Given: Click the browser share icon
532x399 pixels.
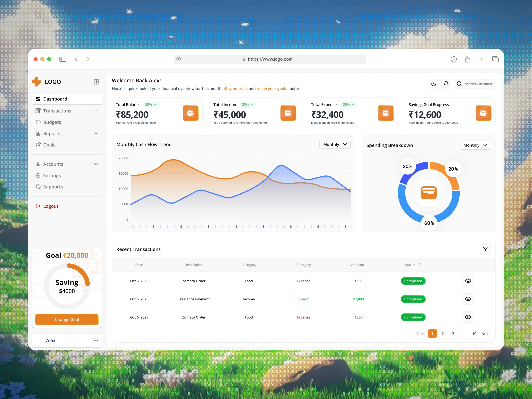Looking at the screenshot, I should [x=468, y=59].
